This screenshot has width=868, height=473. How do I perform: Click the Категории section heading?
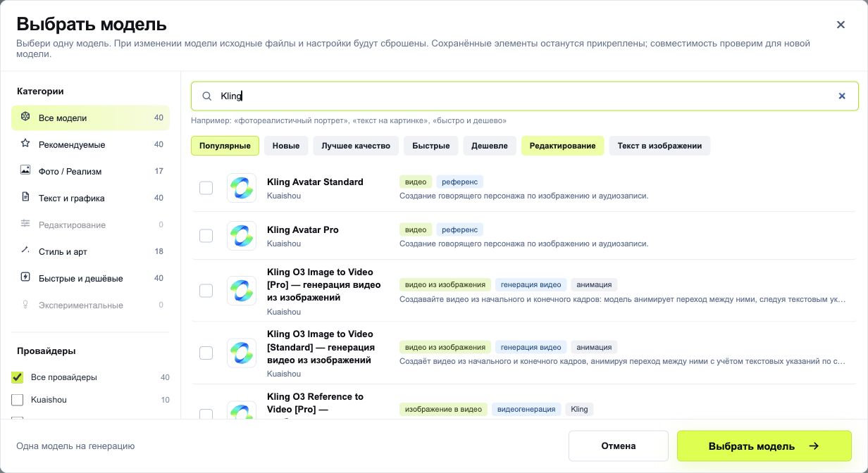coord(40,91)
